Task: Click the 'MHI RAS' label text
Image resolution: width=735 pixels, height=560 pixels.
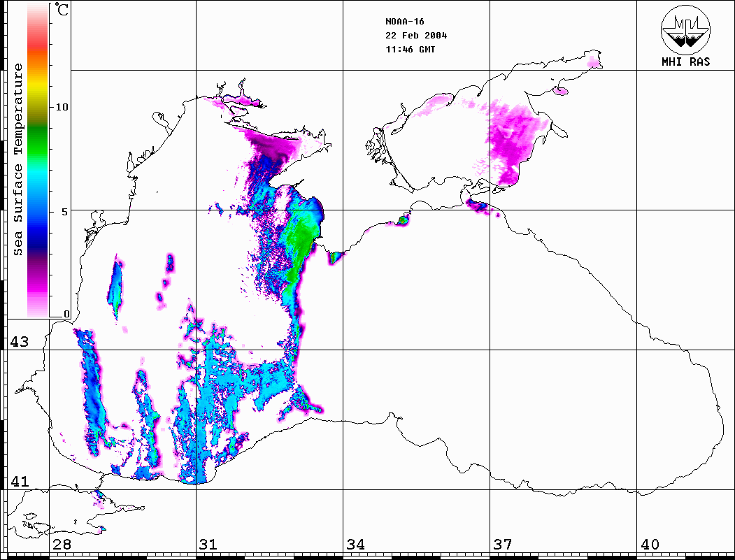Action: click(686, 62)
